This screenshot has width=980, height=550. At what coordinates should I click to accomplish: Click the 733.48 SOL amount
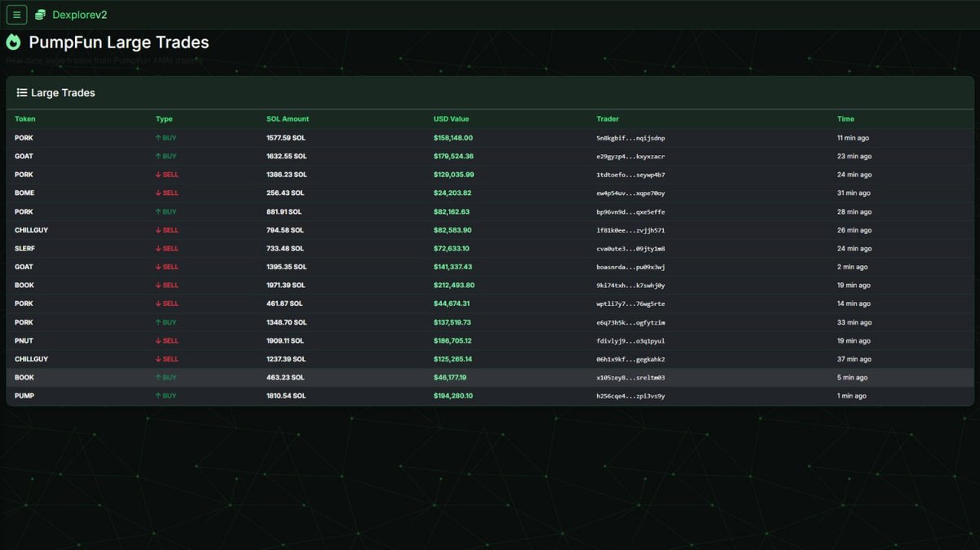coord(285,249)
